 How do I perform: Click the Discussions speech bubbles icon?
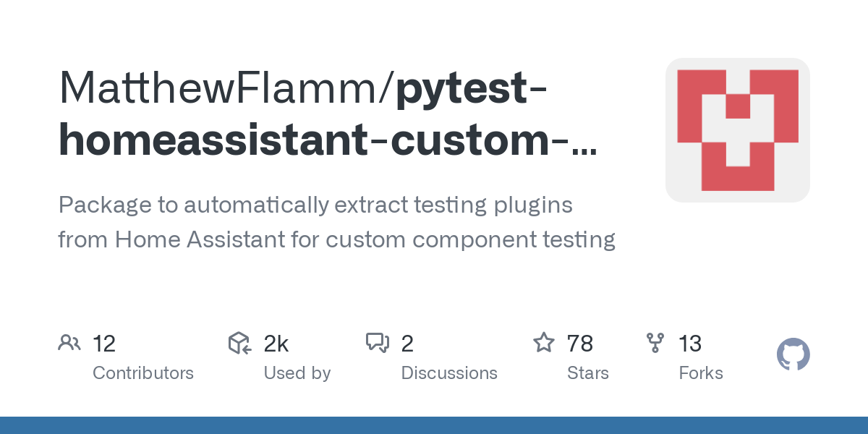coord(378,343)
